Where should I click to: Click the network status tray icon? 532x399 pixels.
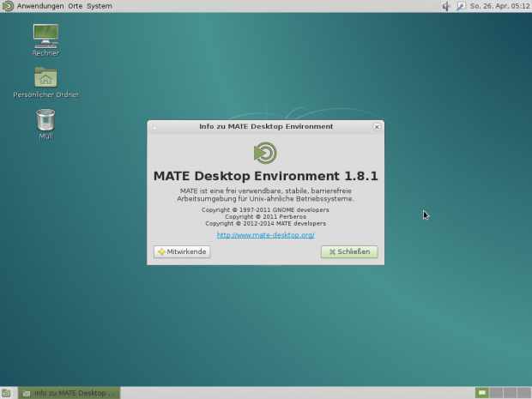pyautogui.click(x=461, y=6)
